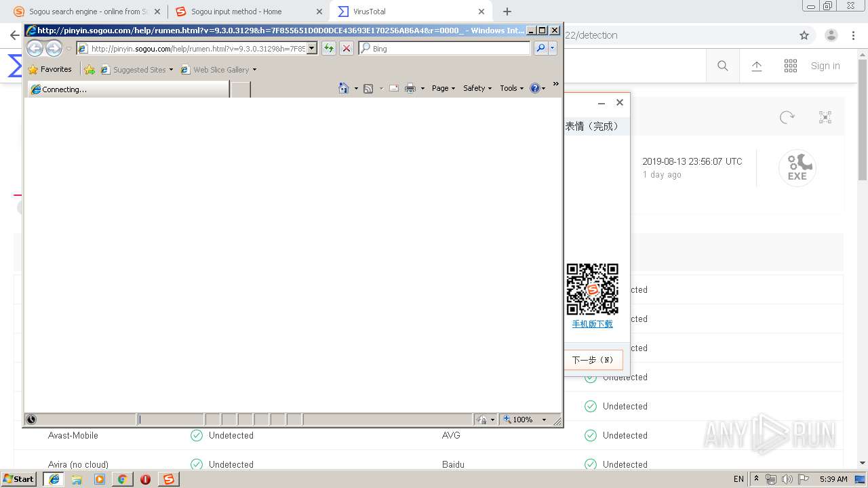Click the IE Back navigation button
868x488 pixels.
(x=35, y=48)
